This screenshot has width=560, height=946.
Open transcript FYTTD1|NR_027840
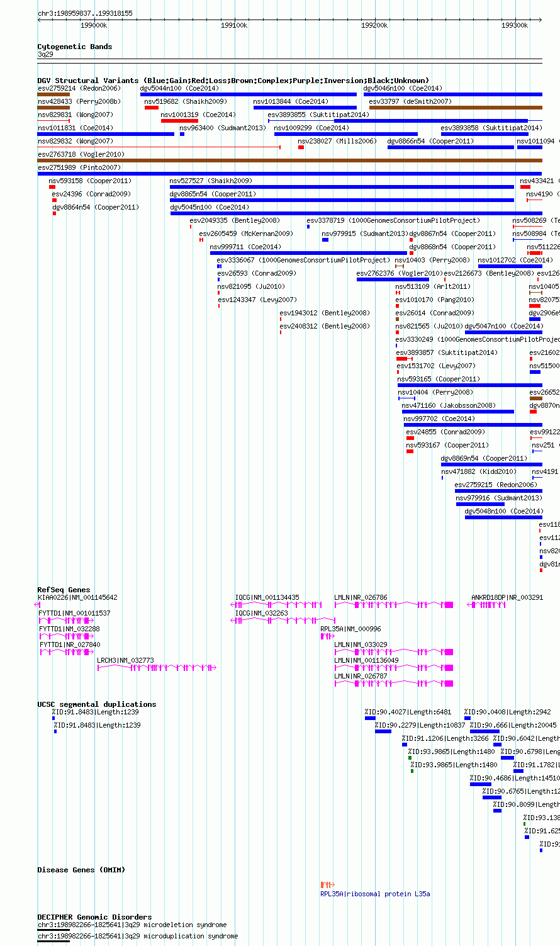70,645
